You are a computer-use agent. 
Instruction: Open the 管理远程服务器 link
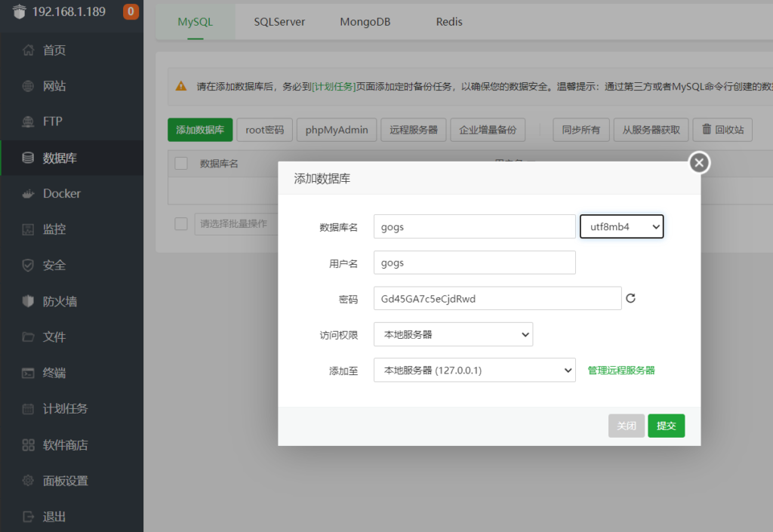(621, 370)
